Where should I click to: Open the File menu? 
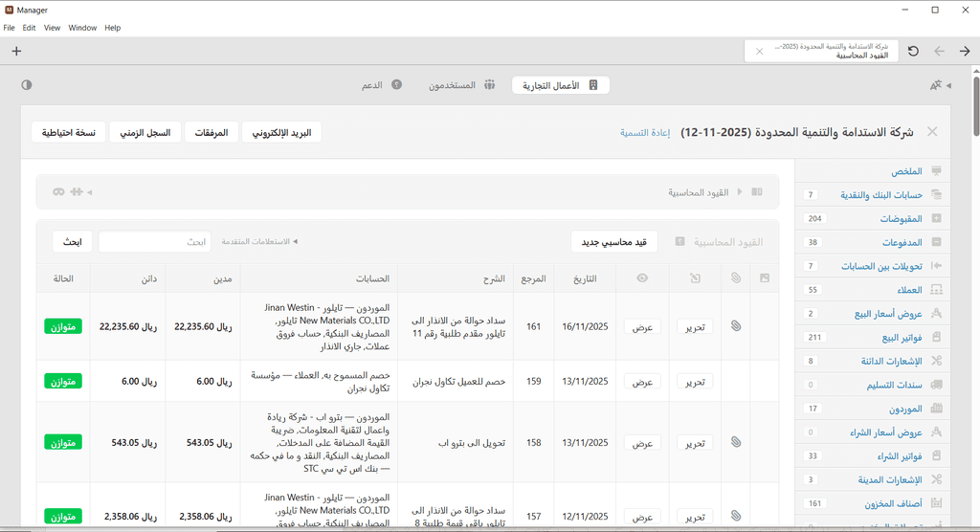(9, 28)
